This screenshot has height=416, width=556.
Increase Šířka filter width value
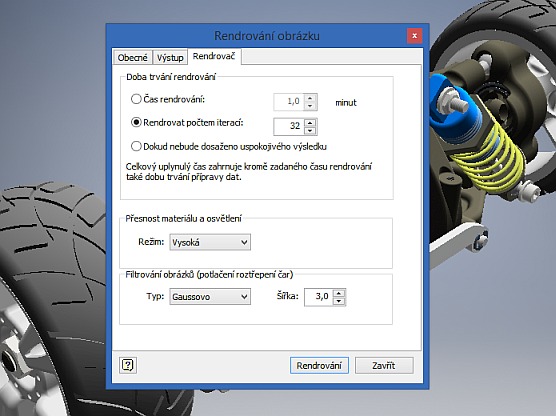point(339,293)
